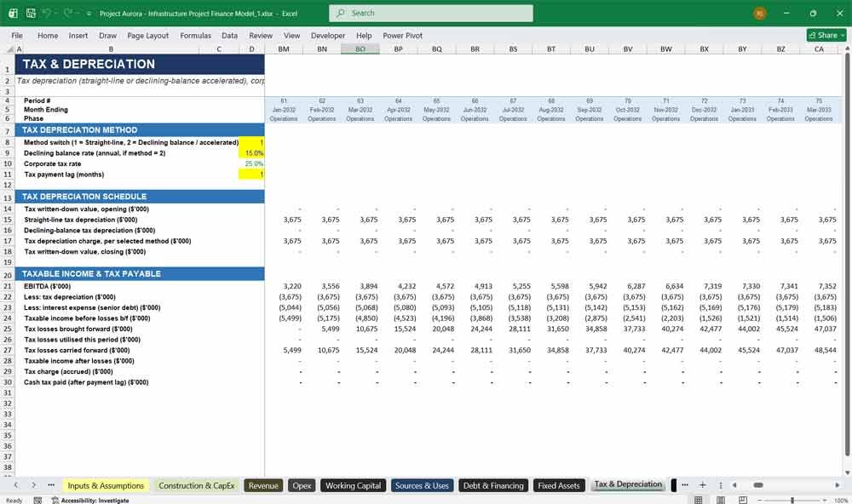The height and width of the screenshot is (504, 852).
Task: Open the Data ribbon tab
Action: [229, 35]
